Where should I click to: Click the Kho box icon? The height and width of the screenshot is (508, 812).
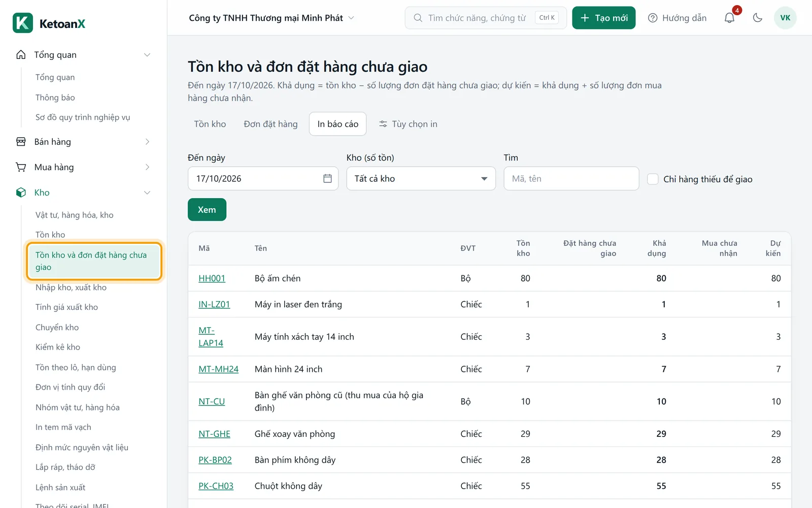coord(21,193)
